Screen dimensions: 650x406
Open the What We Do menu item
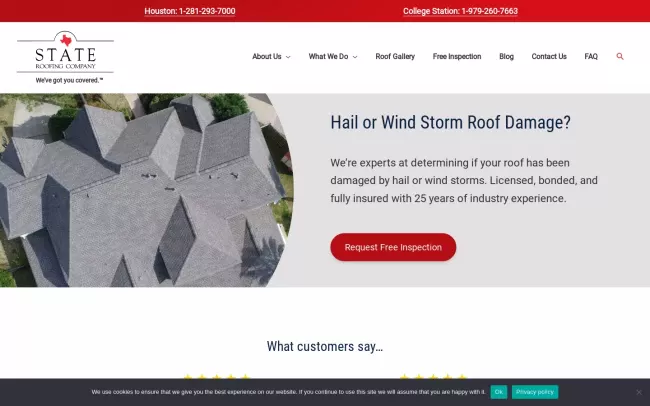point(328,57)
